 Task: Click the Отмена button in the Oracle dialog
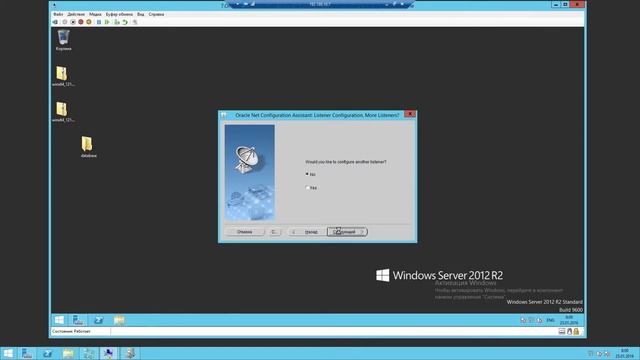(244, 232)
